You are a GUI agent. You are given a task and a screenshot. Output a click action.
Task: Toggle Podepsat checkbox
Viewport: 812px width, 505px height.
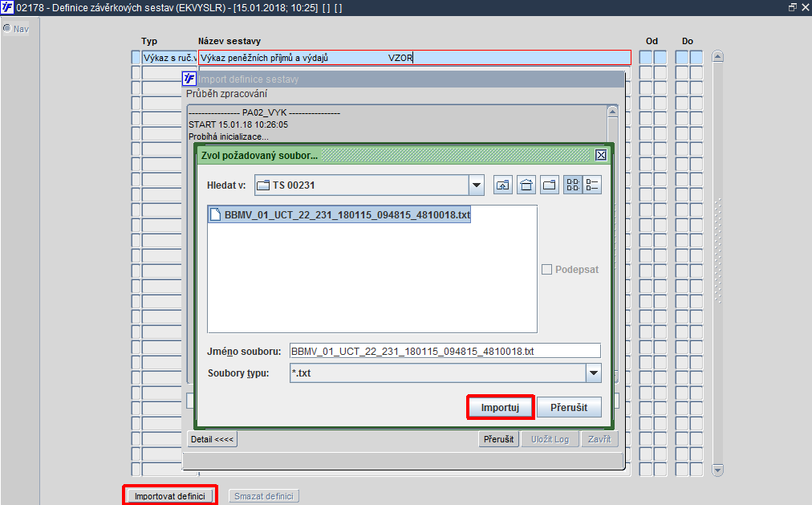[x=546, y=269]
